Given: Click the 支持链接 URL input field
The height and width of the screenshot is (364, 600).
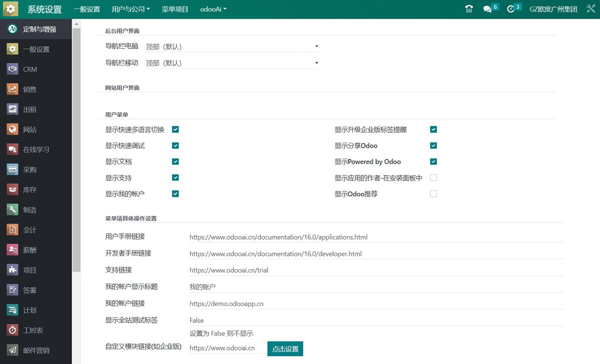Looking at the screenshot, I should pyautogui.click(x=375, y=270).
